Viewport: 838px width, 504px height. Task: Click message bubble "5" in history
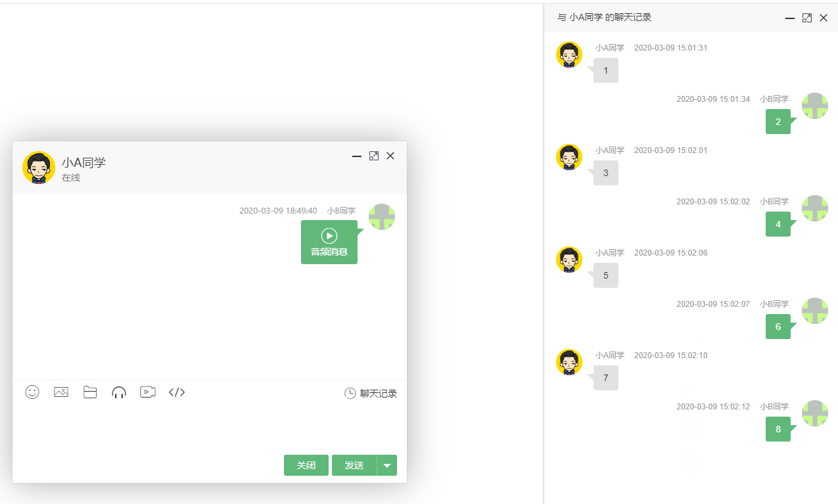606,275
